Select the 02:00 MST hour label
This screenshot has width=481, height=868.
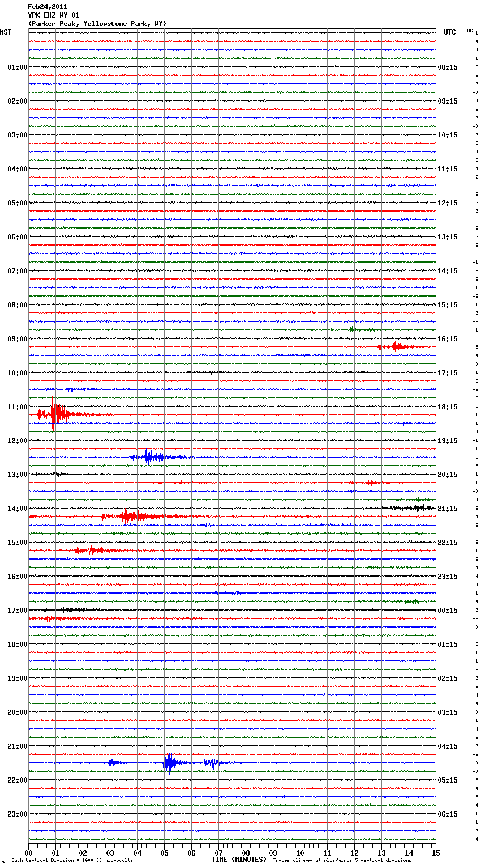(17, 101)
